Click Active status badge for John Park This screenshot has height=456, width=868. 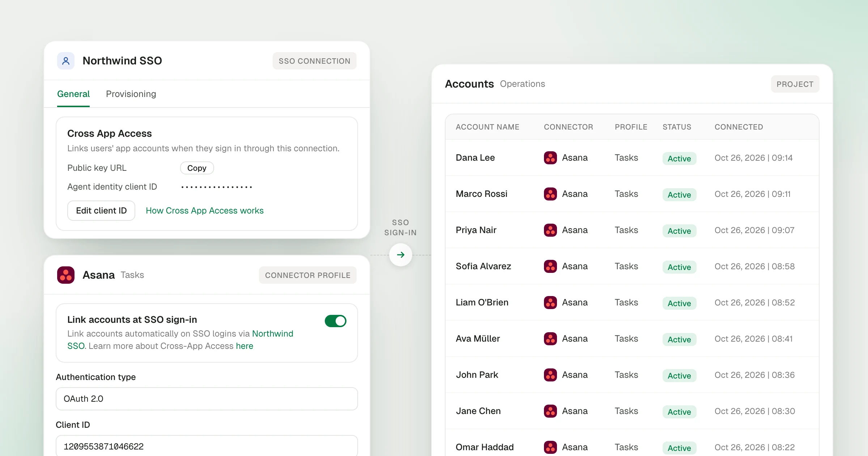point(679,376)
